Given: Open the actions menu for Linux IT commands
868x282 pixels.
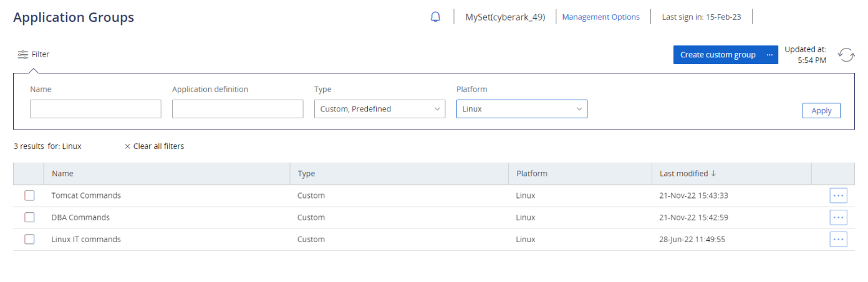Looking at the screenshot, I should tap(838, 239).
